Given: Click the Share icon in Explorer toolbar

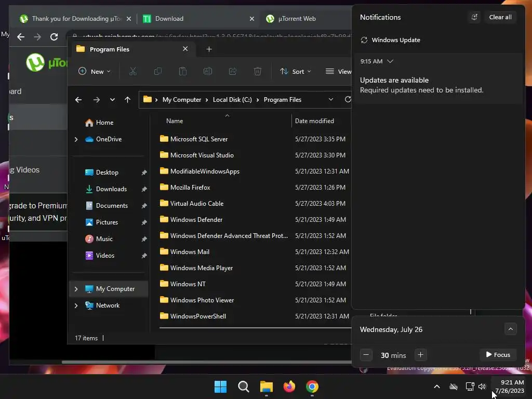Looking at the screenshot, I should [233, 71].
